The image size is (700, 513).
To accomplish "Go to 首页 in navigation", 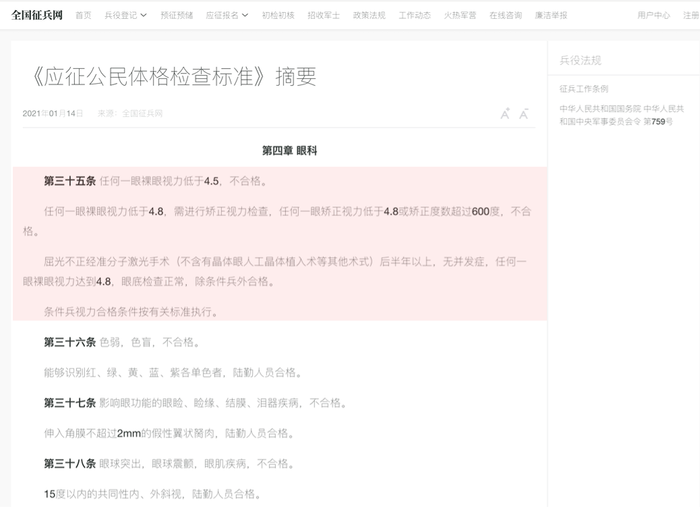I will coord(83,15).
